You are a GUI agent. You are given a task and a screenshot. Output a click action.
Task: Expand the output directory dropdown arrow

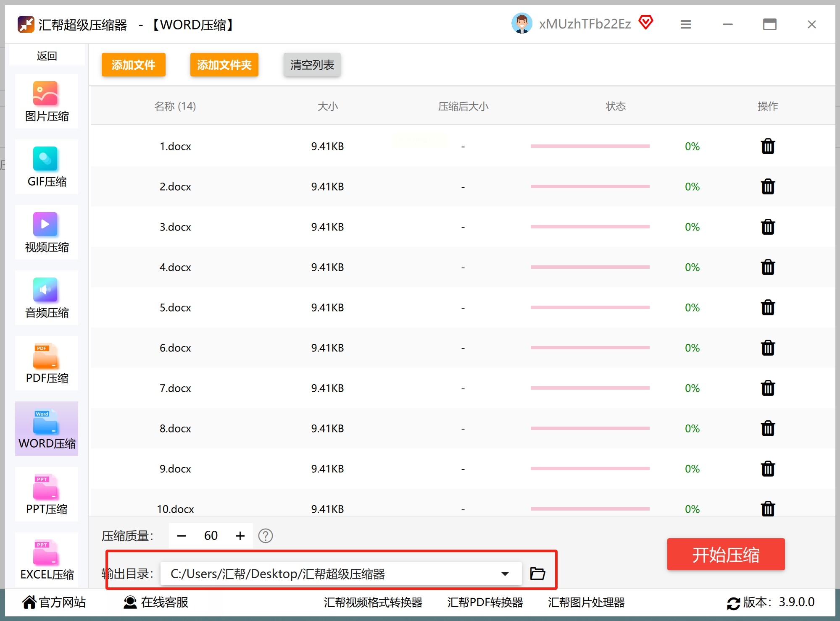[505, 574]
